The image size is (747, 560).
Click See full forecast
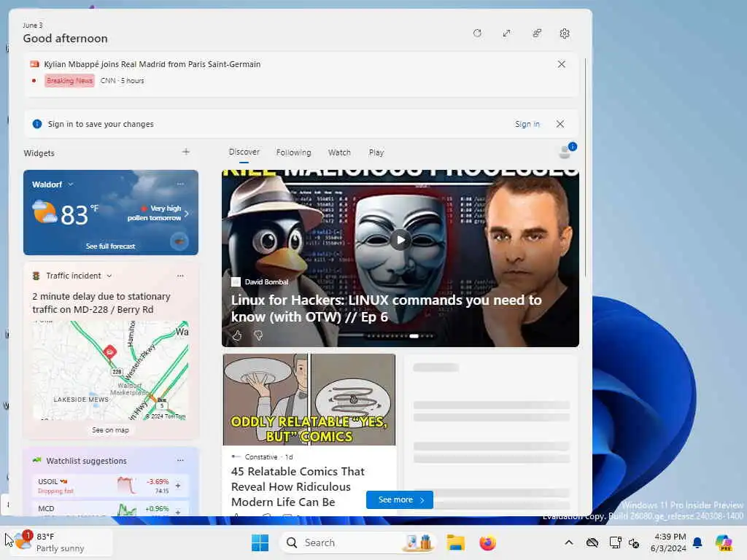(x=111, y=246)
